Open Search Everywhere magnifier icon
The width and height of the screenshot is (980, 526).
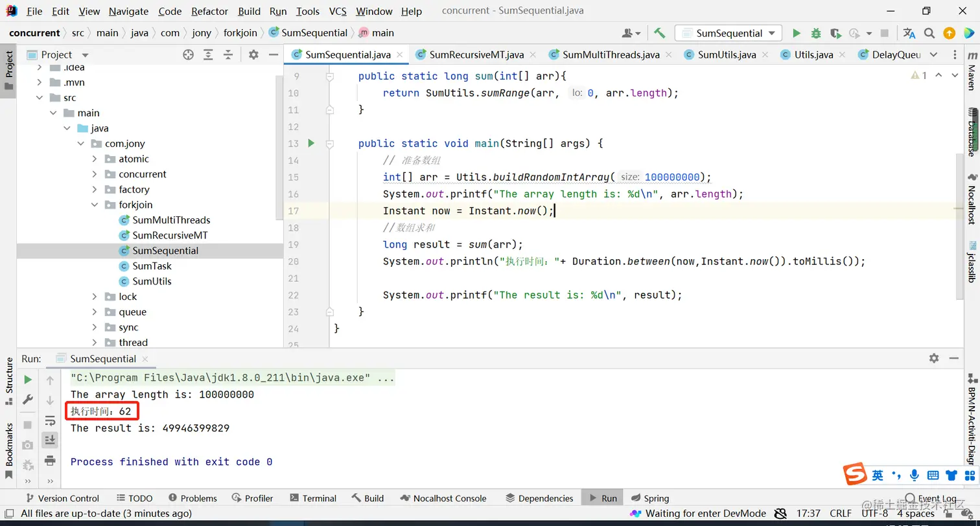tap(929, 33)
